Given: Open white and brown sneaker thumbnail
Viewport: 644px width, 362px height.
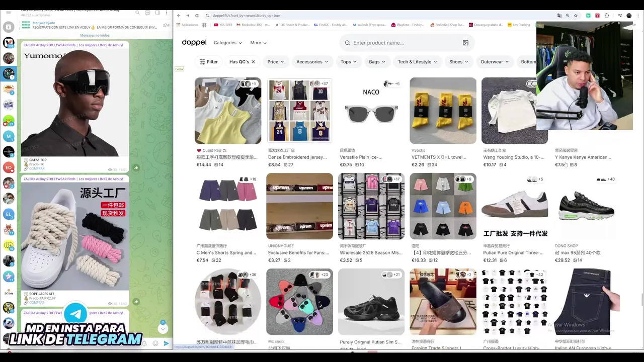Looking at the screenshot, I should tap(515, 206).
